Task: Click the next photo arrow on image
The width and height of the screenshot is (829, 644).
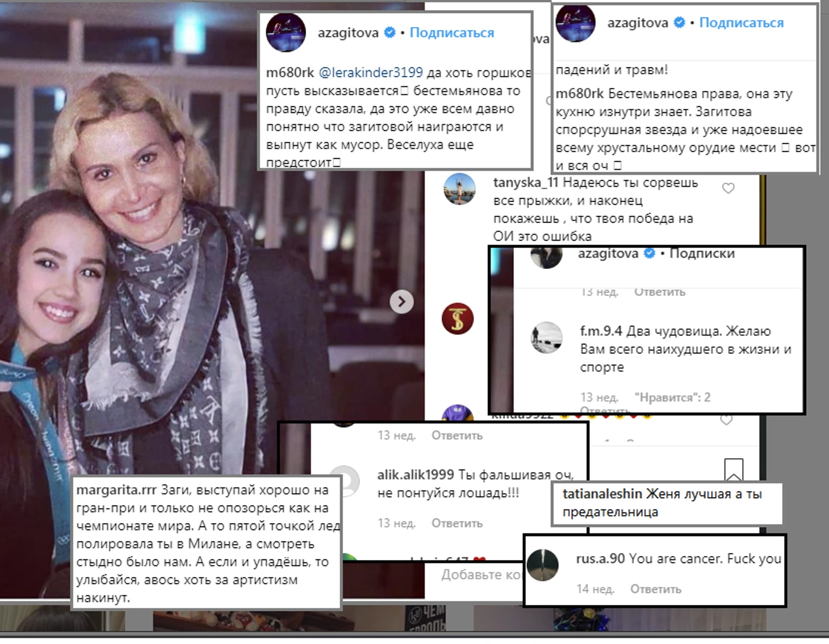Action: (401, 302)
